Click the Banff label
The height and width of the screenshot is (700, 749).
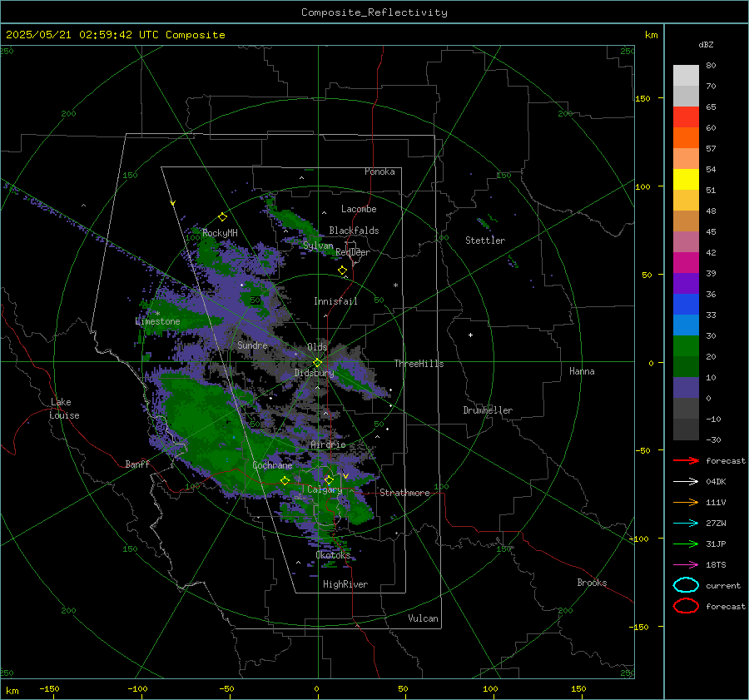[x=137, y=464]
